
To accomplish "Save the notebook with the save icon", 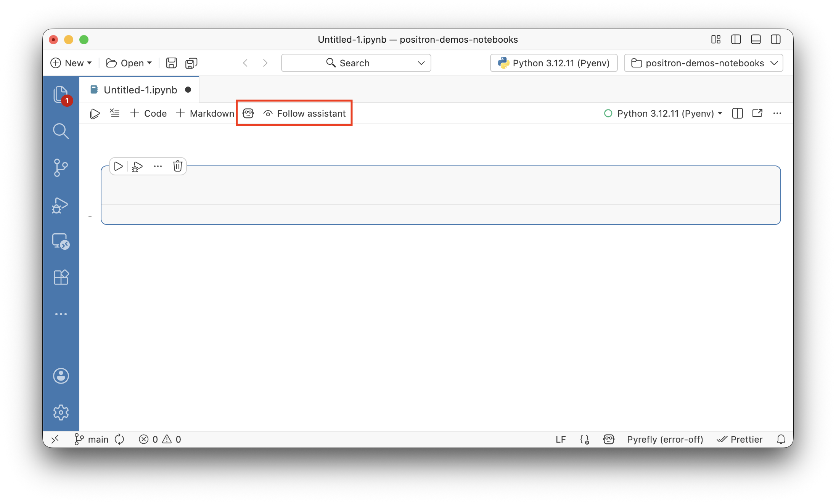I will pos(171,63).
